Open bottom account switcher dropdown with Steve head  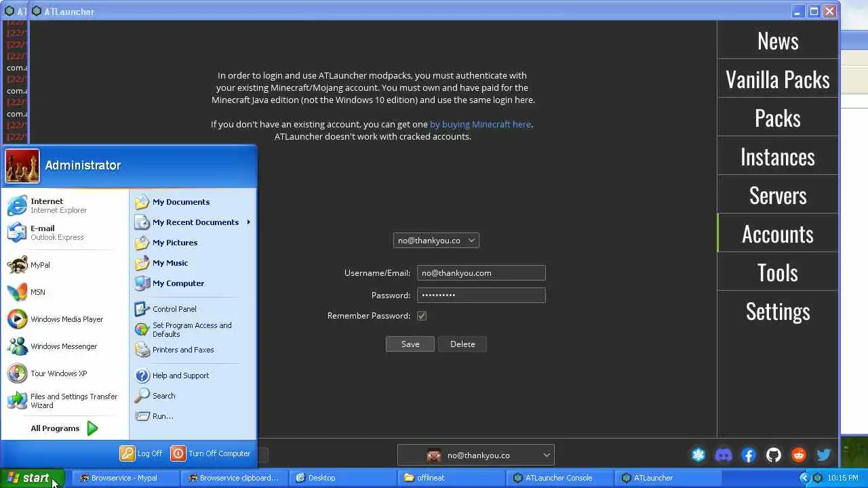(x=476, y=455)
